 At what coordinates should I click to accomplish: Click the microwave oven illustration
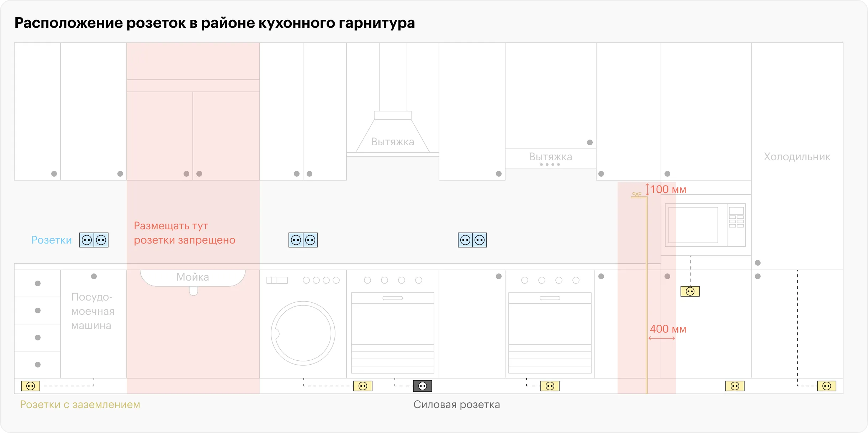coord(705,225)
